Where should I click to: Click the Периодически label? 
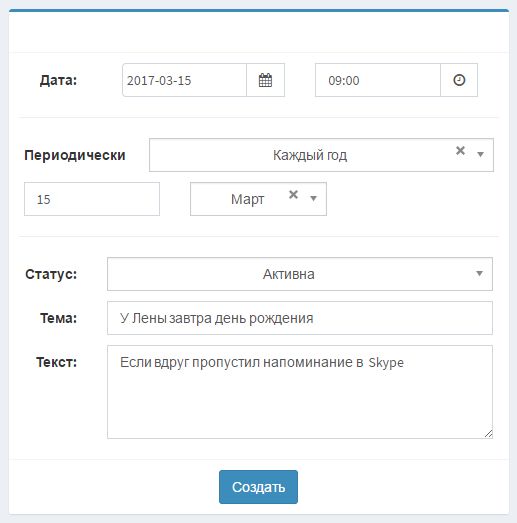click(x=75, y=155)
